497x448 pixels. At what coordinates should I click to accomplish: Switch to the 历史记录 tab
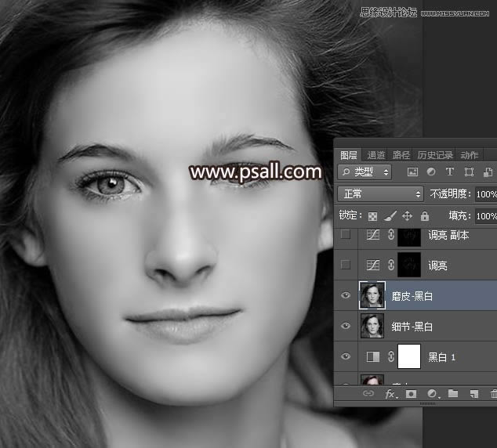pos(434,155)
